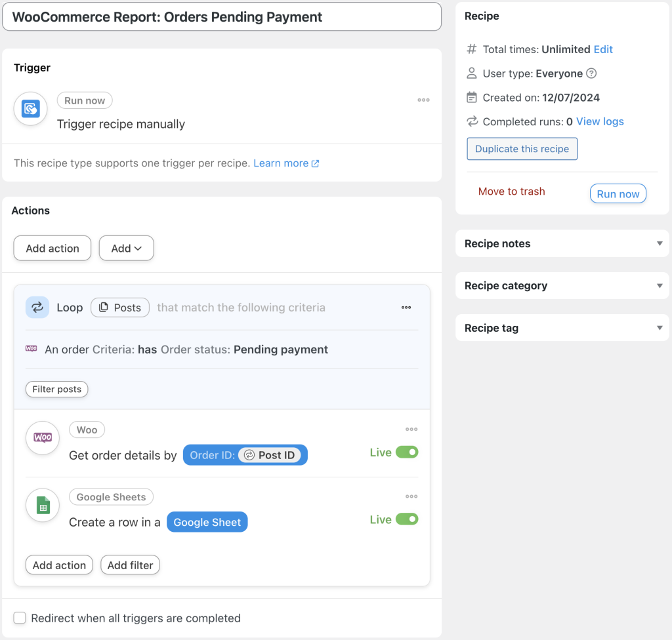Click the user icon beside User type
672x640 pixels.
(471, 73)
